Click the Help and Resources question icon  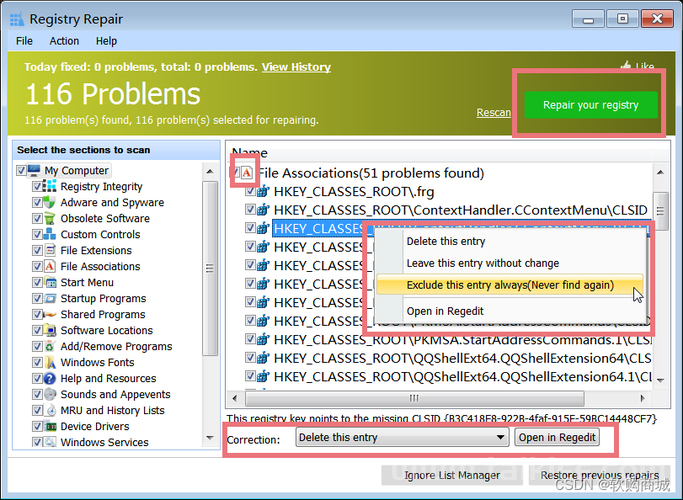(50, 378)
